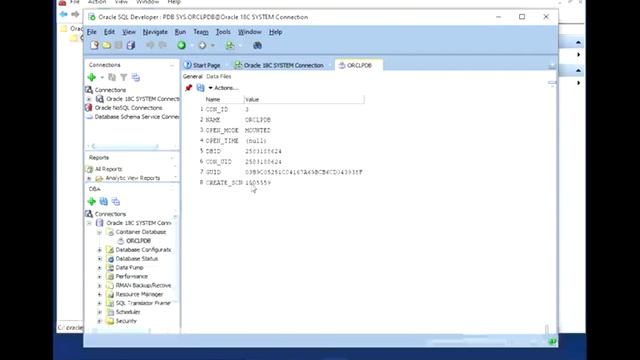Click the Data Pump tree icon

(x=110, y=268)
